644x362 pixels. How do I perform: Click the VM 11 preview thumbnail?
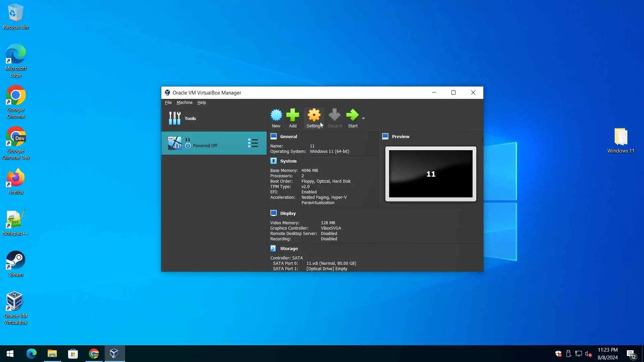(431, 174)
